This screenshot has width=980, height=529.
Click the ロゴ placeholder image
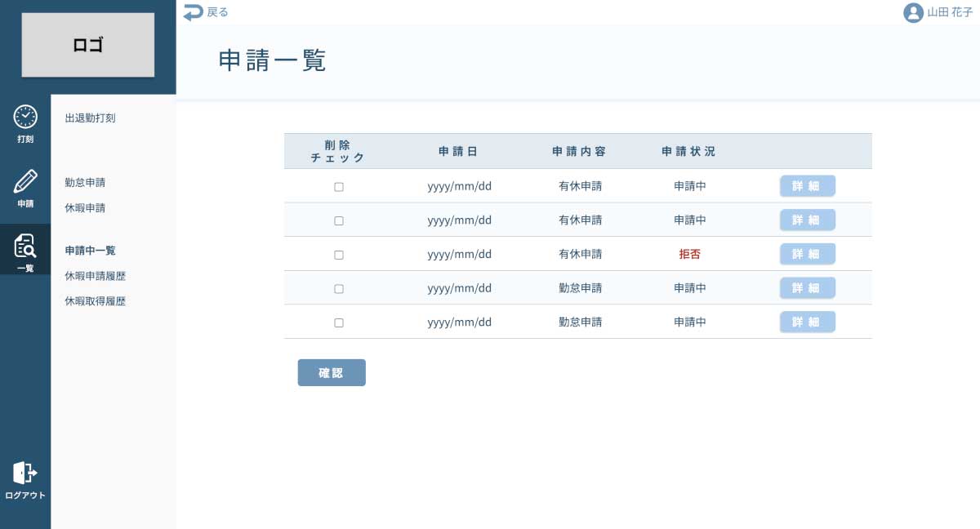tap(88, 45)
